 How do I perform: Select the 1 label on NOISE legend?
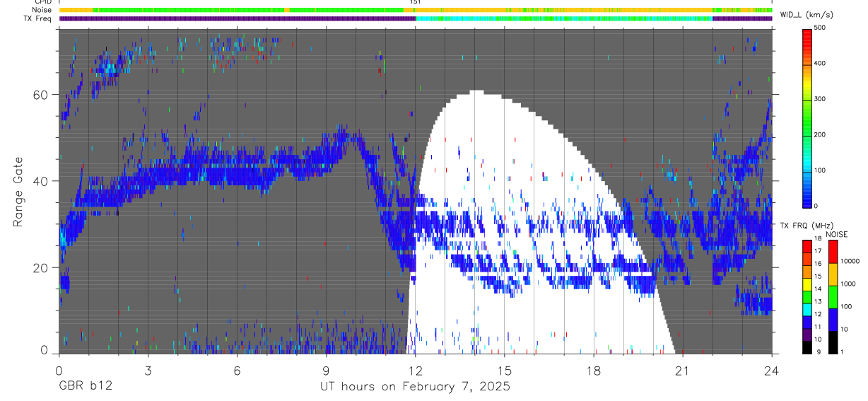843,352
